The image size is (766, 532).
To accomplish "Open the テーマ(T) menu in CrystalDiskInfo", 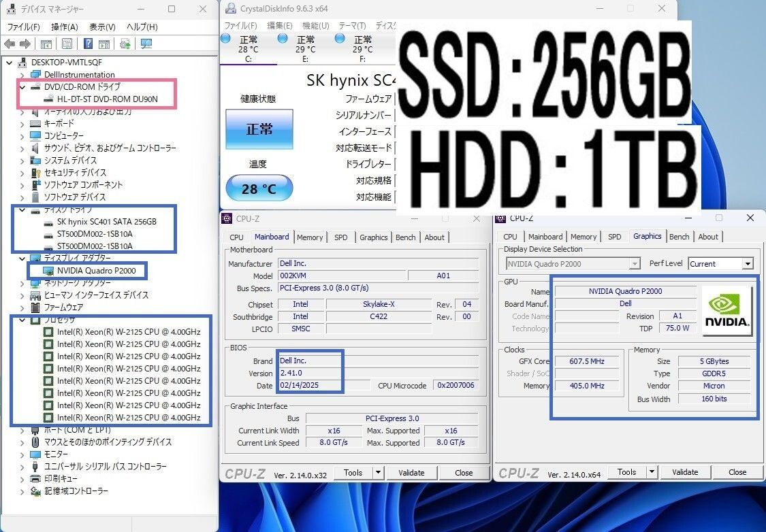I will [352, 25].
